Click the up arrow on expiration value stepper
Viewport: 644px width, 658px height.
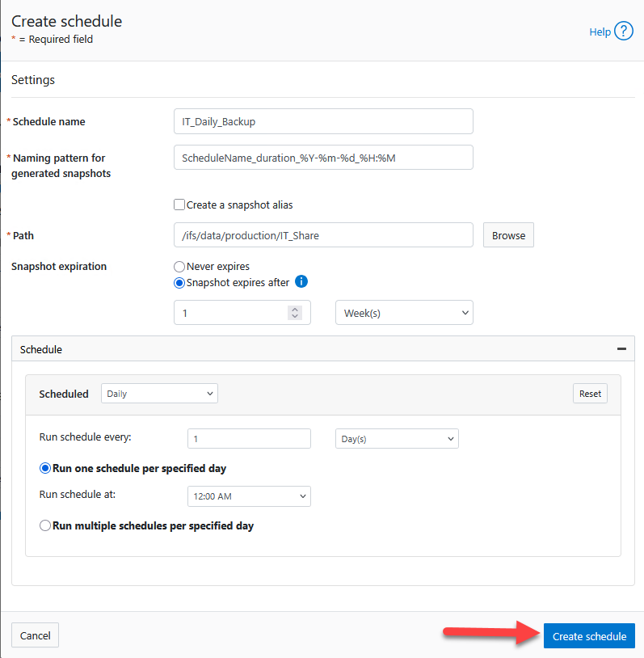point(295,308)
